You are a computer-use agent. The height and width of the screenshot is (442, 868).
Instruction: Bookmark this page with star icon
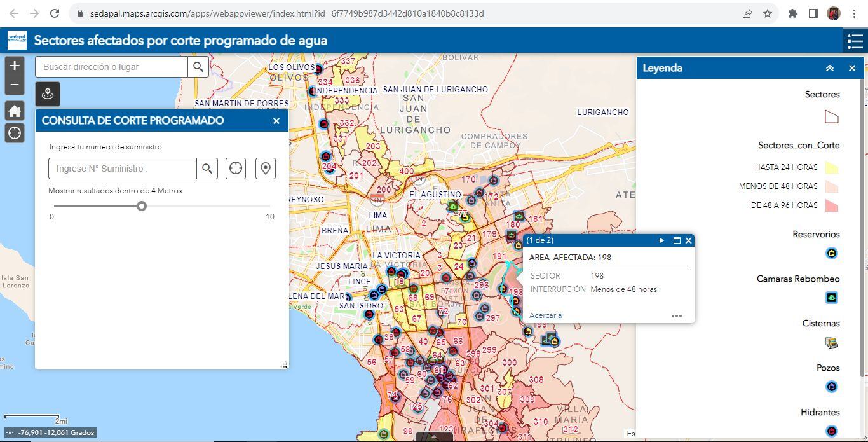pos(768,13)
